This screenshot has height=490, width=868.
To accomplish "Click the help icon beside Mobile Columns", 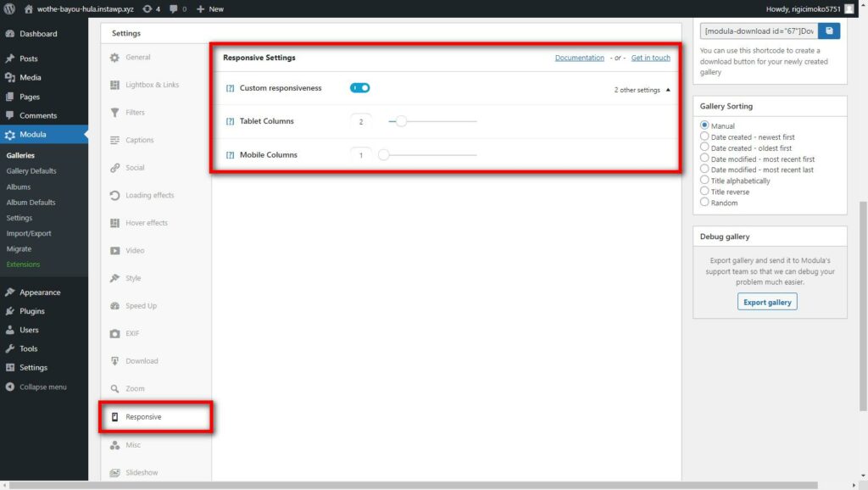I will click(230, 155).
